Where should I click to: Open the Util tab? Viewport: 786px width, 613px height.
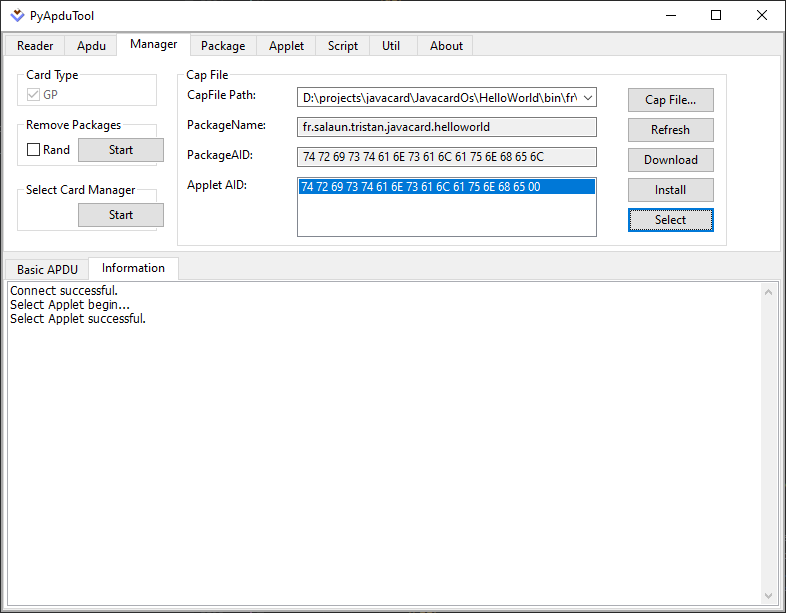(x=391, y=46)
